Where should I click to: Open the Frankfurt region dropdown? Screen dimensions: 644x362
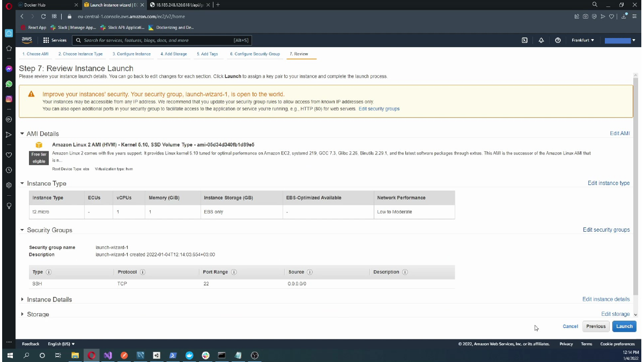tap(583, 40)
